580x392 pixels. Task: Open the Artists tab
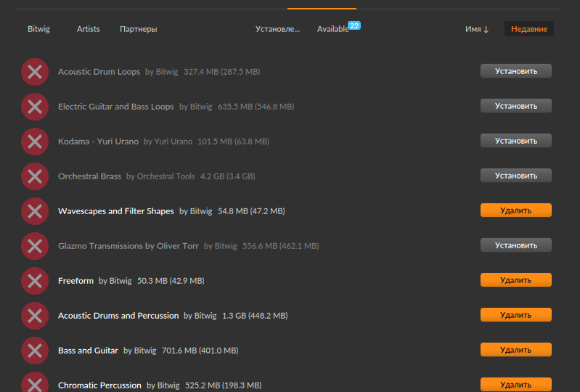tap(89, 29)
